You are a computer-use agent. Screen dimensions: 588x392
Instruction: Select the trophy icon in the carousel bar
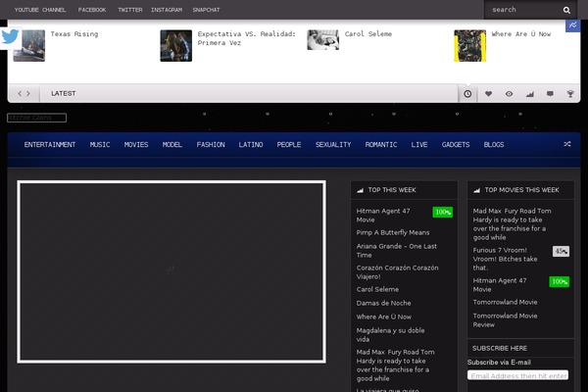tap(570, 94)
